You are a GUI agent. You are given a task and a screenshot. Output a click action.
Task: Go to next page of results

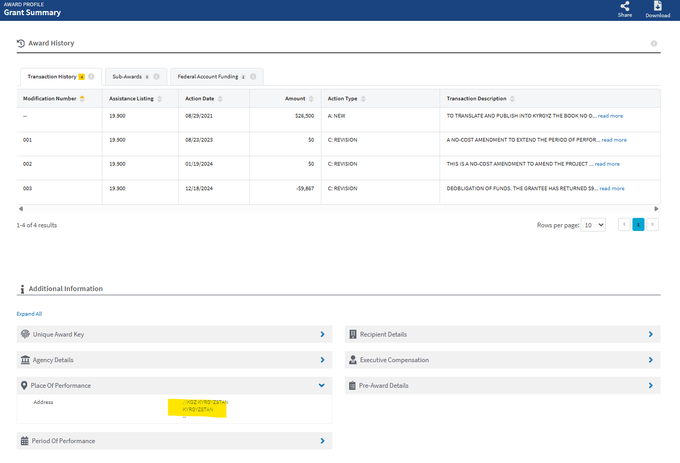653,225
